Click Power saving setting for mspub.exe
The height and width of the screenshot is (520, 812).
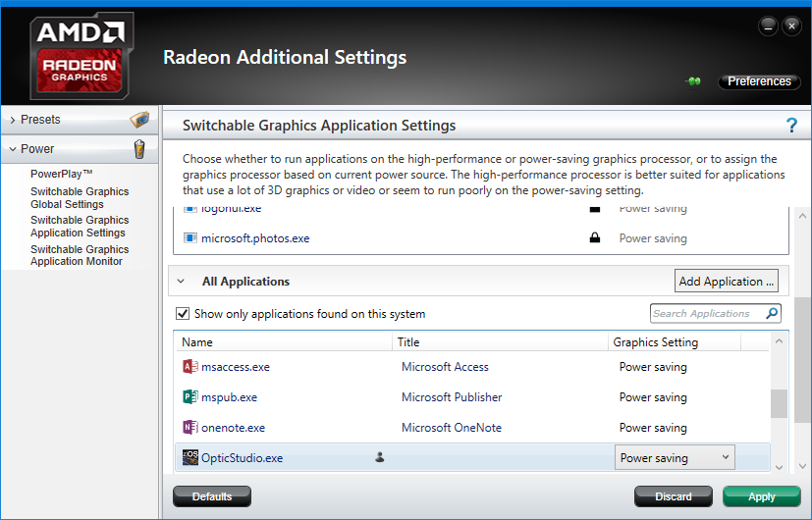click(x=653, y=397)
